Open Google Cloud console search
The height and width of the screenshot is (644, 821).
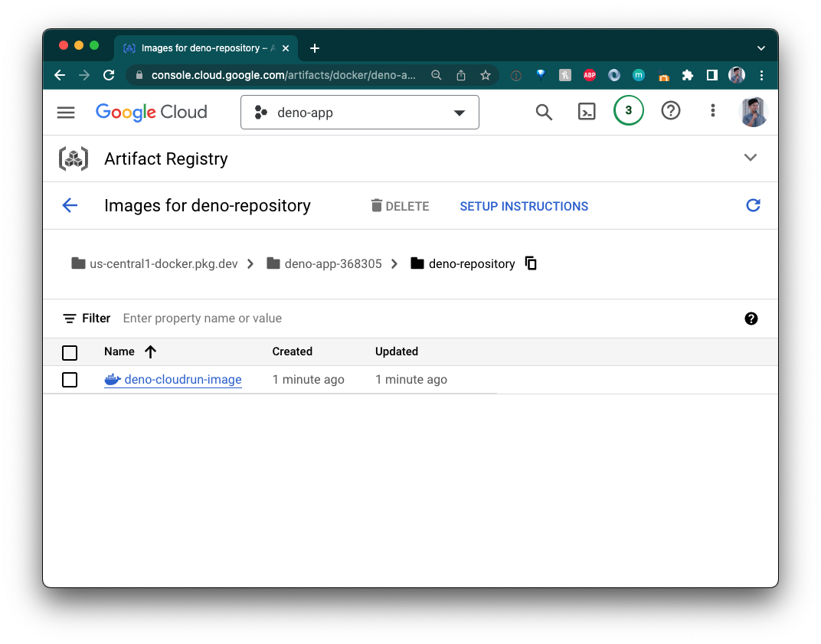pos(544,112)
